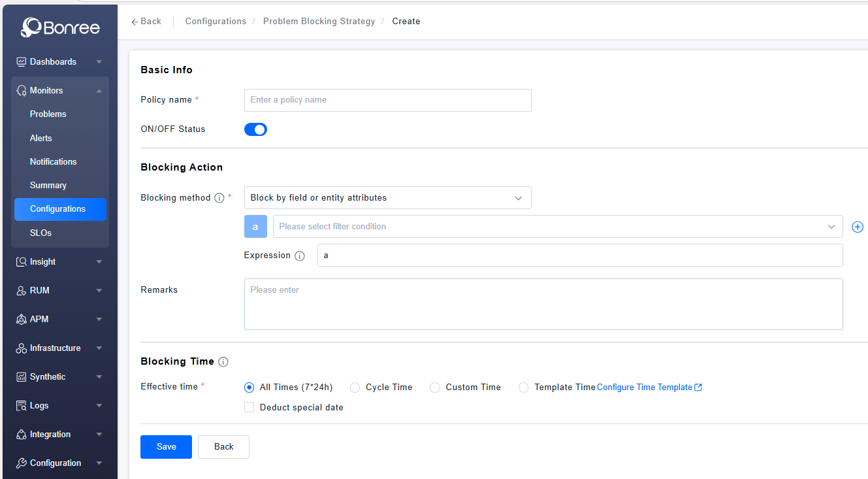Viewport: 868px width, 479px height.
Task: Open the Configure Time Template link
Action: (649, 388)
